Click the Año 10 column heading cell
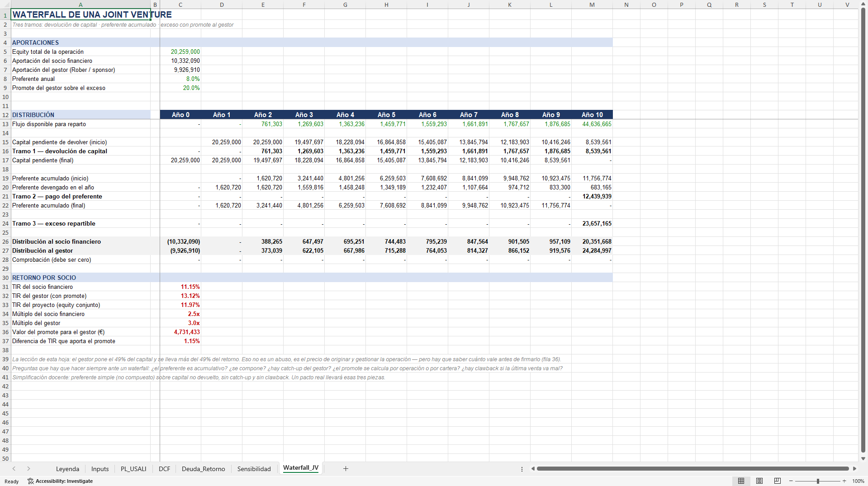 click(x=592, y=115)
